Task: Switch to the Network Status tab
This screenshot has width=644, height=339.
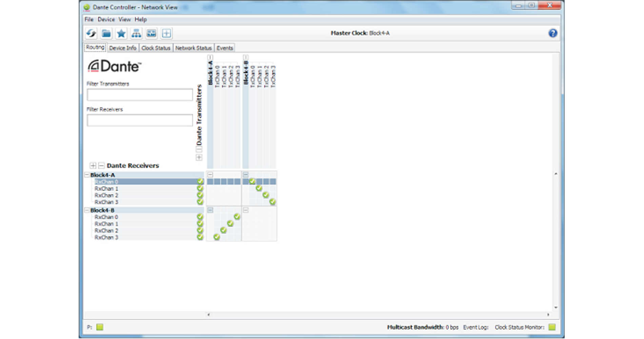Action: pyautogui.click(x=194, y=48)
